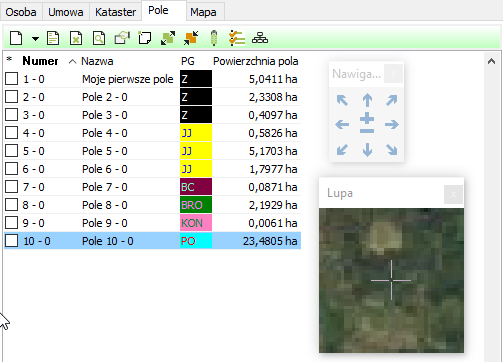503x362 pixels.
Task: Open the dropdown arrow beside new icon
Action: coord(35,39)
